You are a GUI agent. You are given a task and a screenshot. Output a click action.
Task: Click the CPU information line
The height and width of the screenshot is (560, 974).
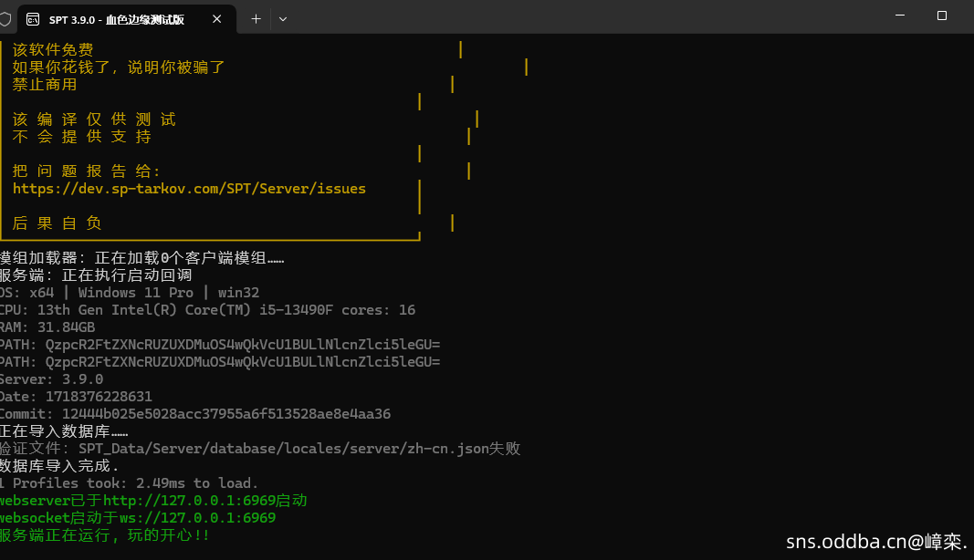[x=205, y=309]
